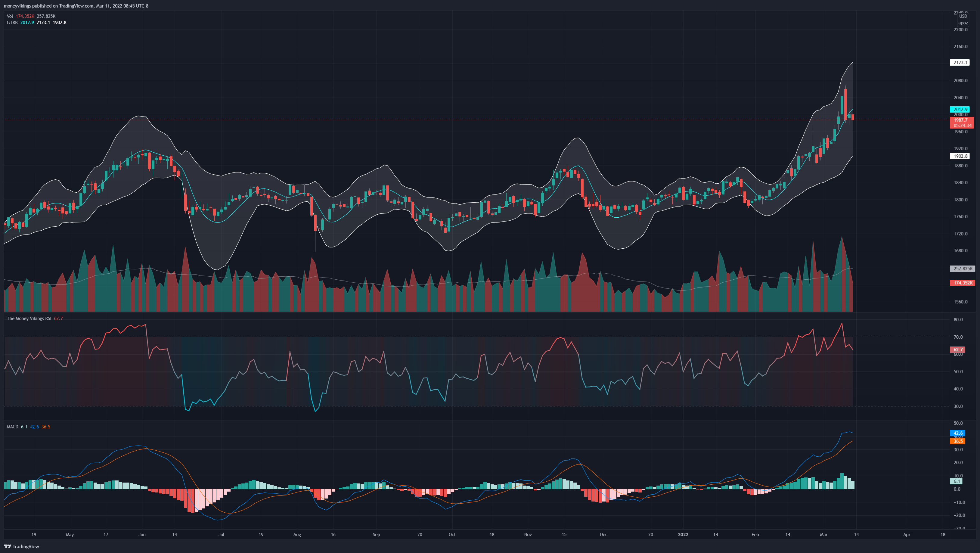Select the MACD indicator label
Viewport: 980px width, 553px height.
(x=13, y=427)
